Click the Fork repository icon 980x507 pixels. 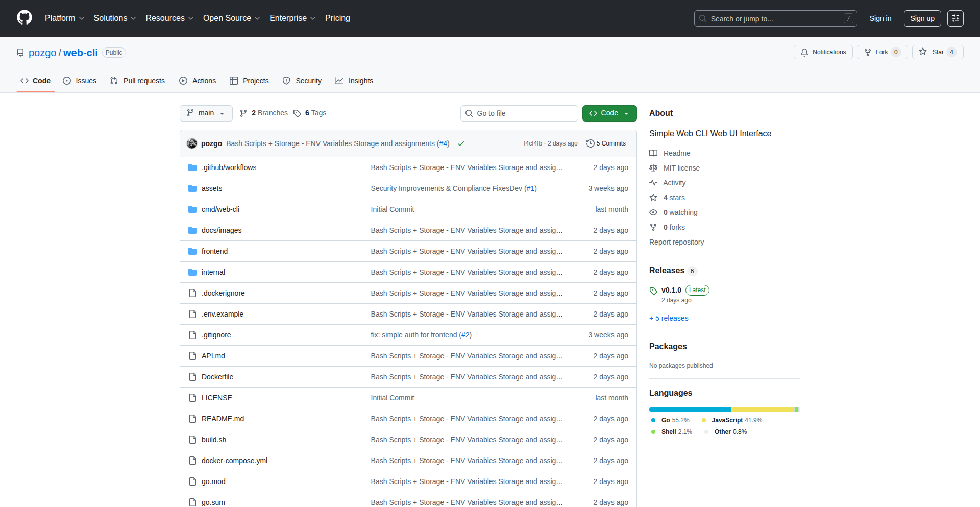click(868, 52)
